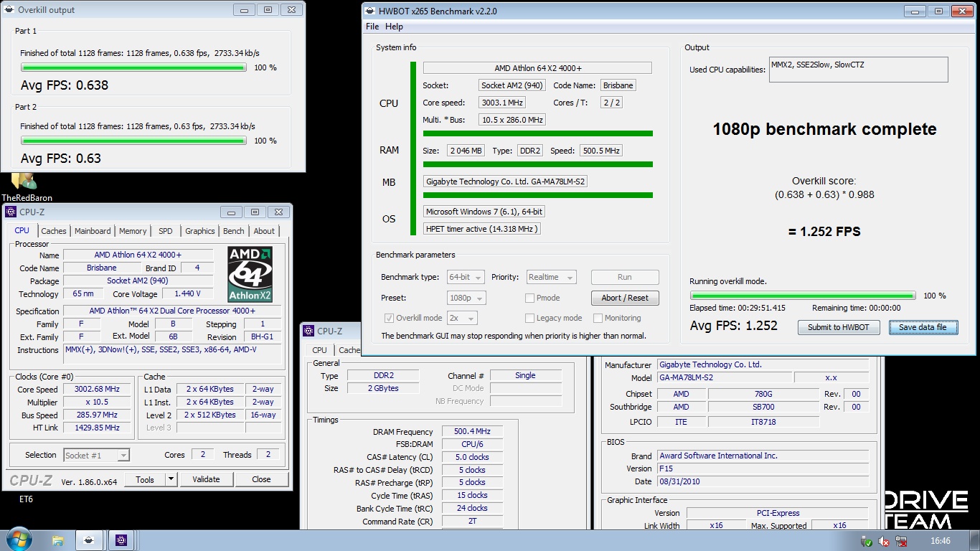Click the Gigabyte GA-MA78LM-S2 motherboard field in HWBOT
The height and width of the screenshot is (551, 980).
pos(506,182)
